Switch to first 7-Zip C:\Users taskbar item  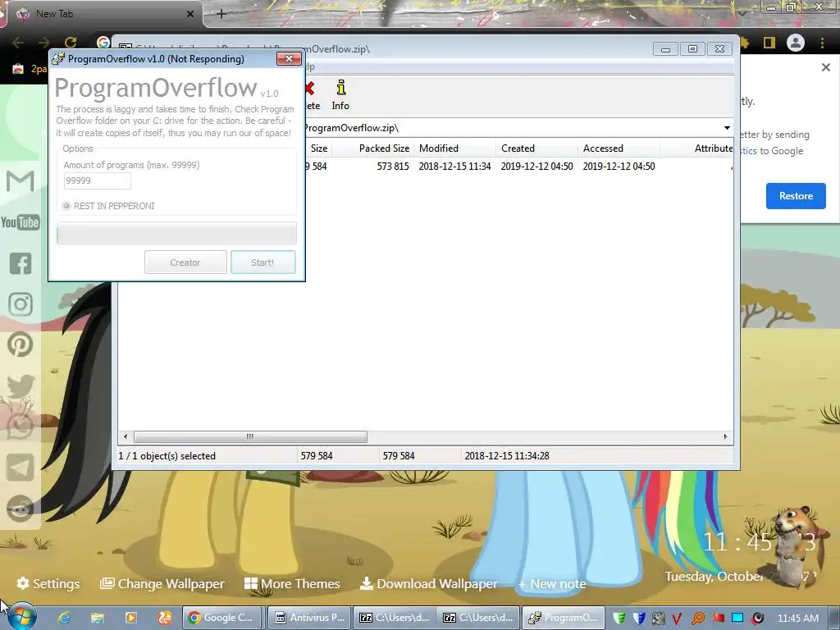[394, 618]
